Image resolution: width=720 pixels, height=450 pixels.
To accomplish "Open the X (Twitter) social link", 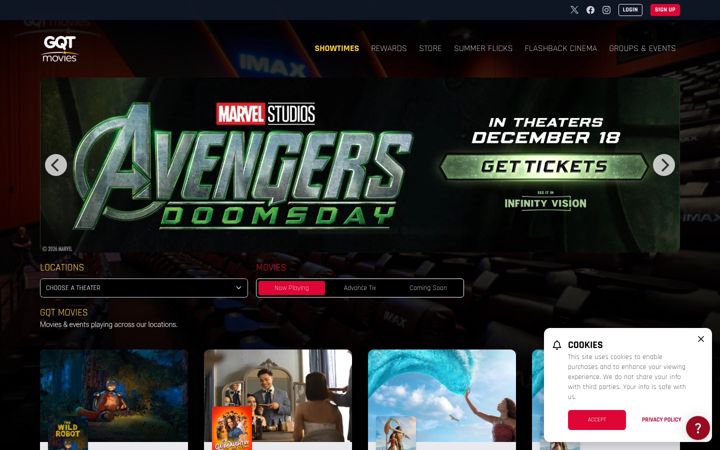I will coord(574,10).
